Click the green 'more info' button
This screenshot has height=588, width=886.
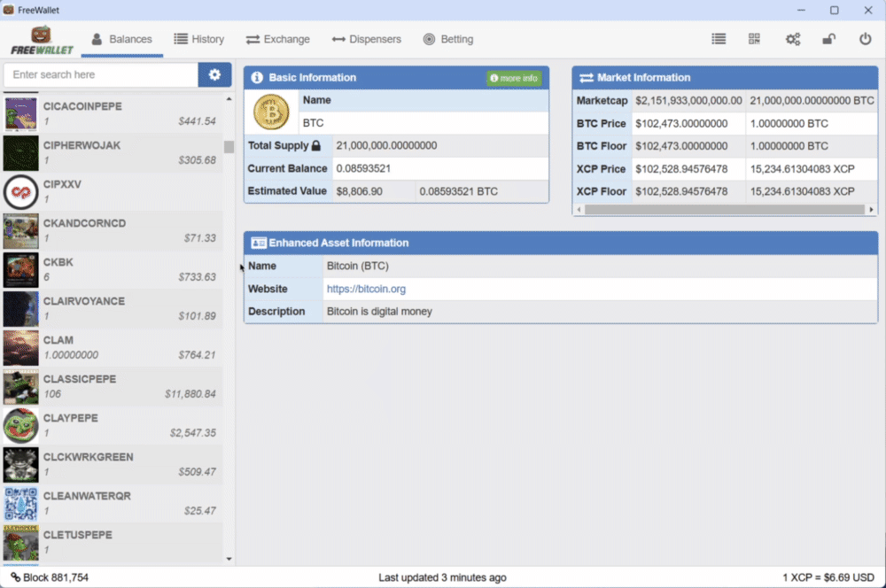[x=514, y=78]
